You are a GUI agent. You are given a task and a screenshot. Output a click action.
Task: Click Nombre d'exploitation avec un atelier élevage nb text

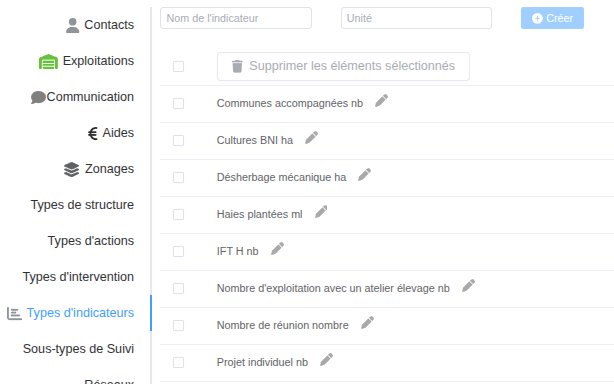[x=333, y=288]
